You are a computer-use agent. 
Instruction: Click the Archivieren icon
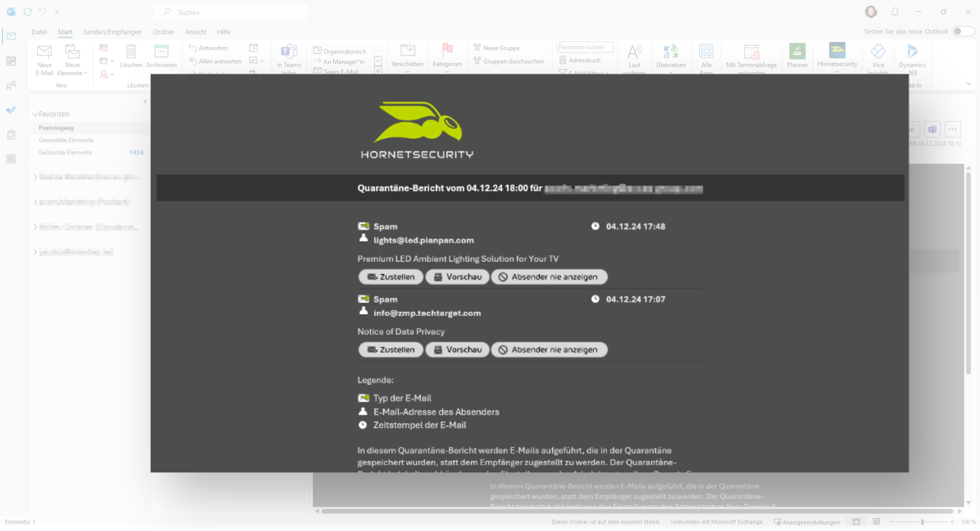161,52
